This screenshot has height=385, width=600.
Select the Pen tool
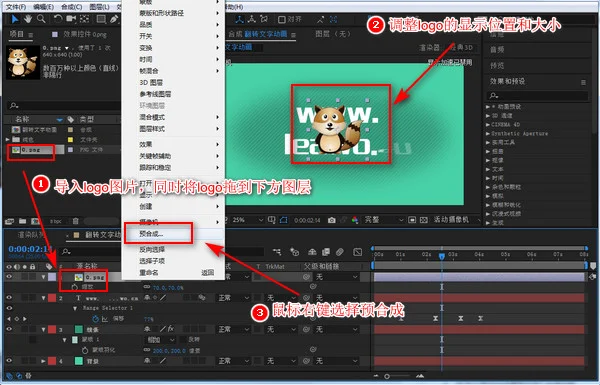click(114, 19)
